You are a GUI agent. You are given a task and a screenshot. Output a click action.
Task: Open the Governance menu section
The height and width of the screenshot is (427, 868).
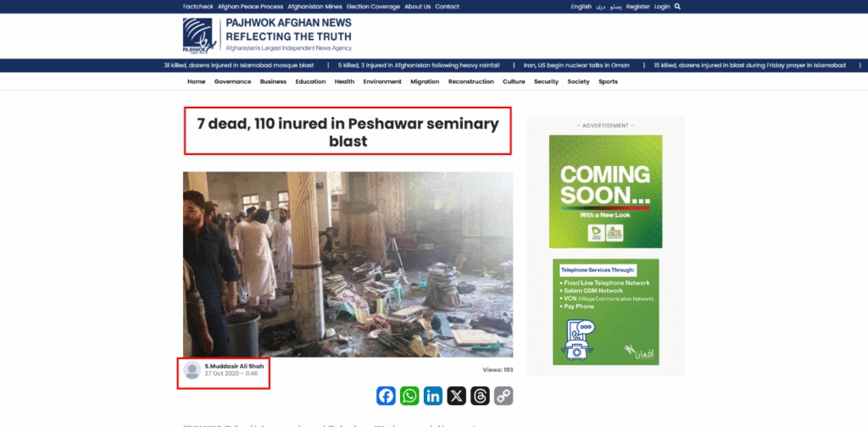(232, 81)
